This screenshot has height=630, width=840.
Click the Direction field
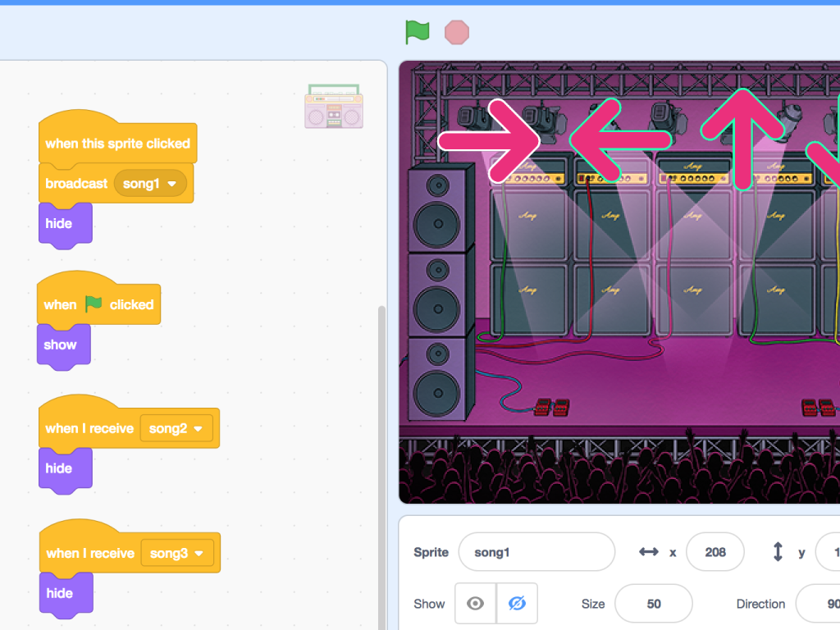[818, 604]
